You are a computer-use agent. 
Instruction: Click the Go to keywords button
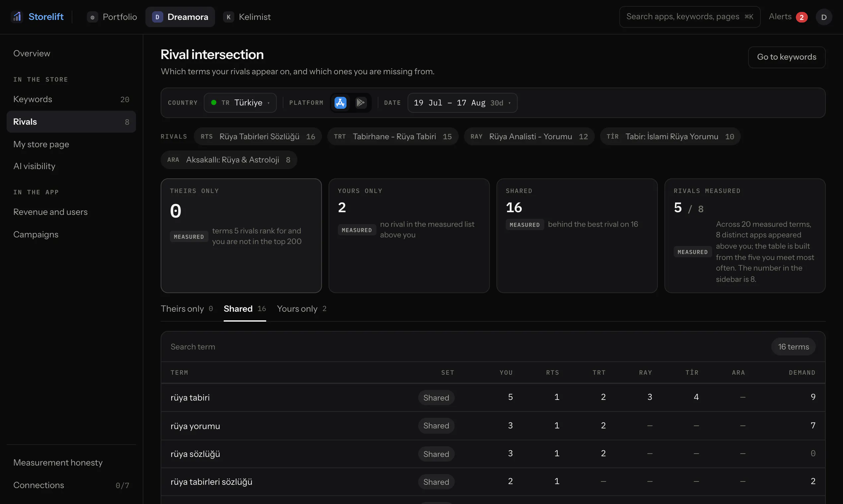[x=787, y=57]
